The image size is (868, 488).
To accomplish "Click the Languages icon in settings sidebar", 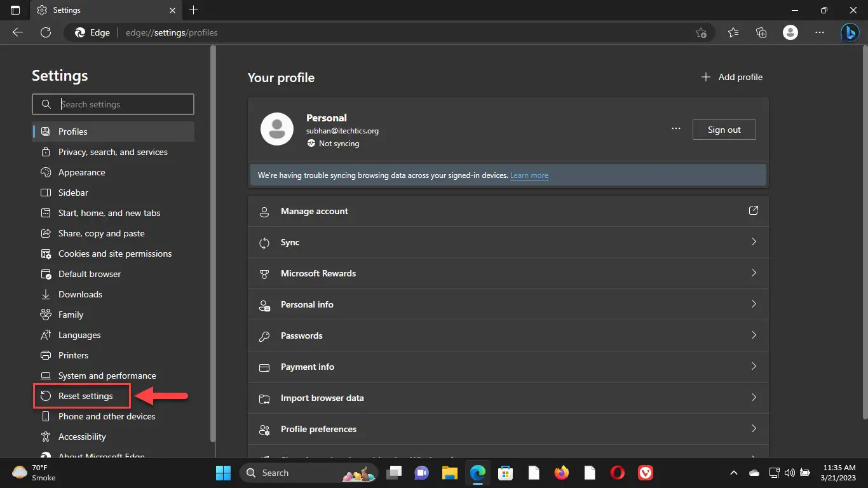I will pos(46,335).
